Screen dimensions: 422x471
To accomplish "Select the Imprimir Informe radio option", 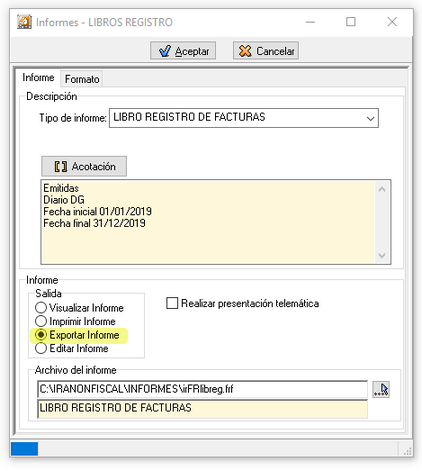I will pos(75,321).
